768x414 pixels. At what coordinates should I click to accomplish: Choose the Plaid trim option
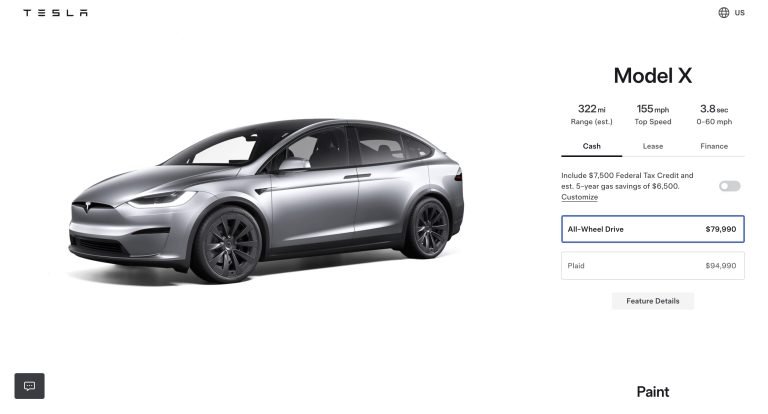coord(652,266)
